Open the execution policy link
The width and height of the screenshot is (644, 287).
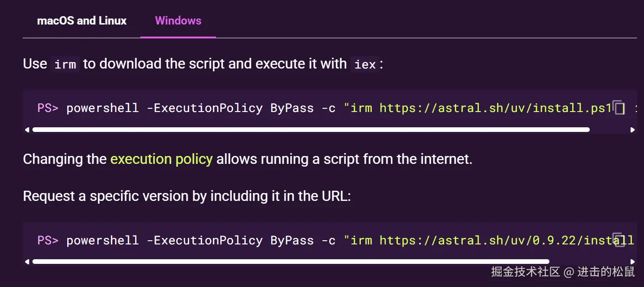pyautogui.click(x=161, y=159)
